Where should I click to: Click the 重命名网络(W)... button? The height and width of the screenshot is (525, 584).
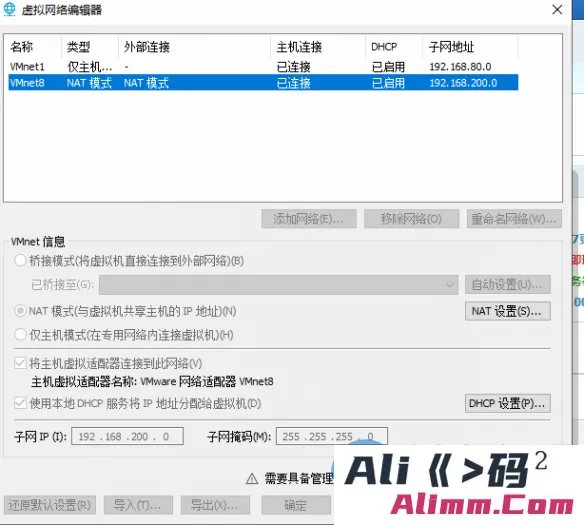[514, 219]
